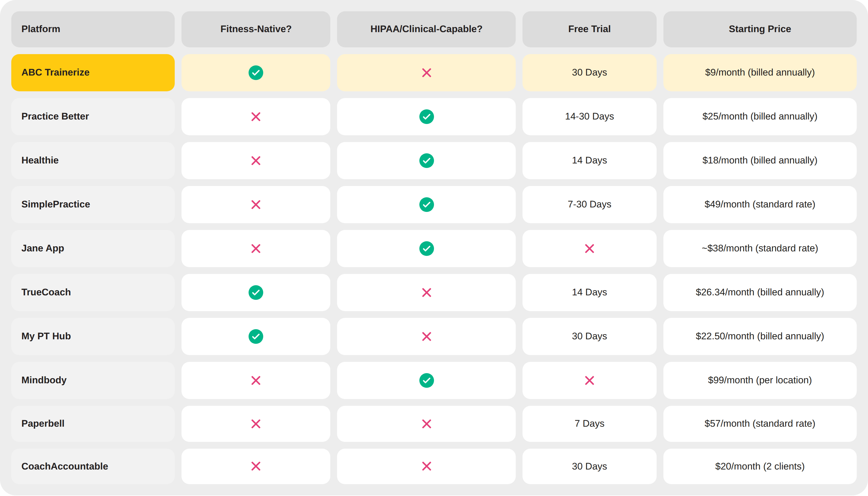Click the red X in Mindbody Free Trial cell
The height and width of the screenshot is (496, 868).
589,380
